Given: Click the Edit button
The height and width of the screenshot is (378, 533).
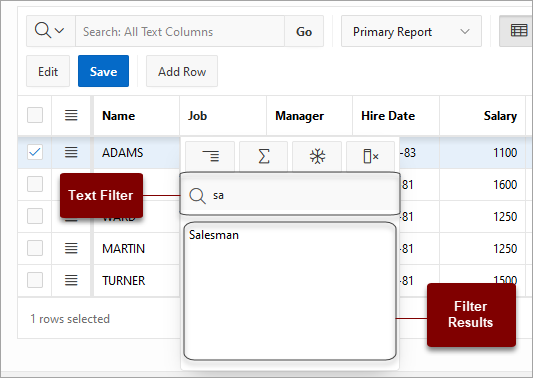Looking at the screenshot, I should tap(48, 71).
